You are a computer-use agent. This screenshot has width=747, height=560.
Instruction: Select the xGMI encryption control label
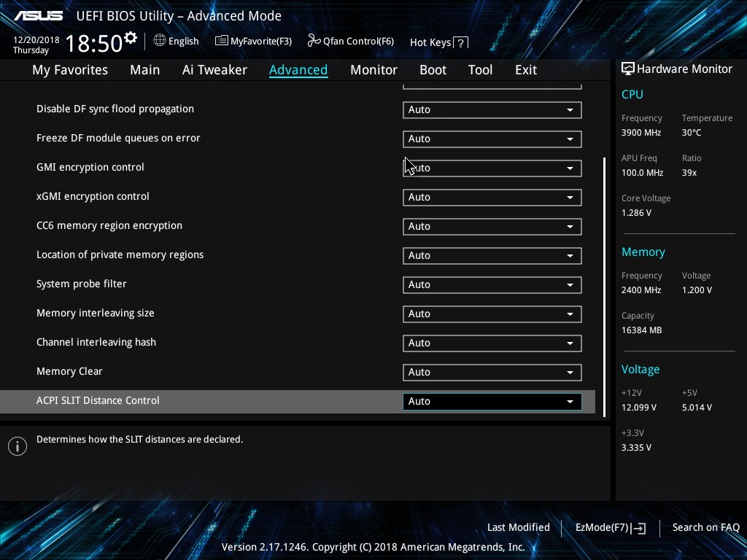point(93,196)
